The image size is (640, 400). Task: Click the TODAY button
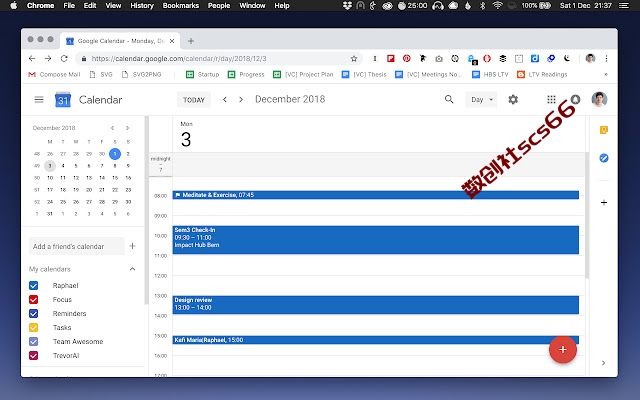coord(194,100)
